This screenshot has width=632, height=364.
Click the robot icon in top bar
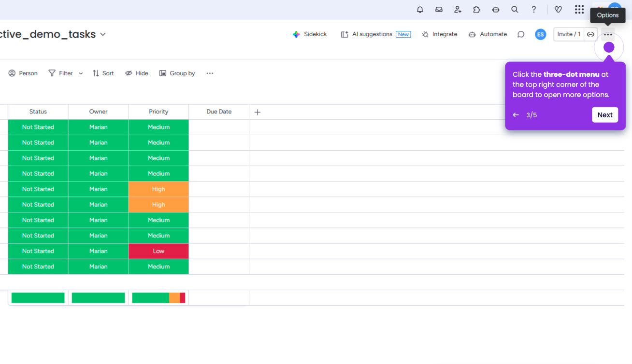(x=496, y=9)
